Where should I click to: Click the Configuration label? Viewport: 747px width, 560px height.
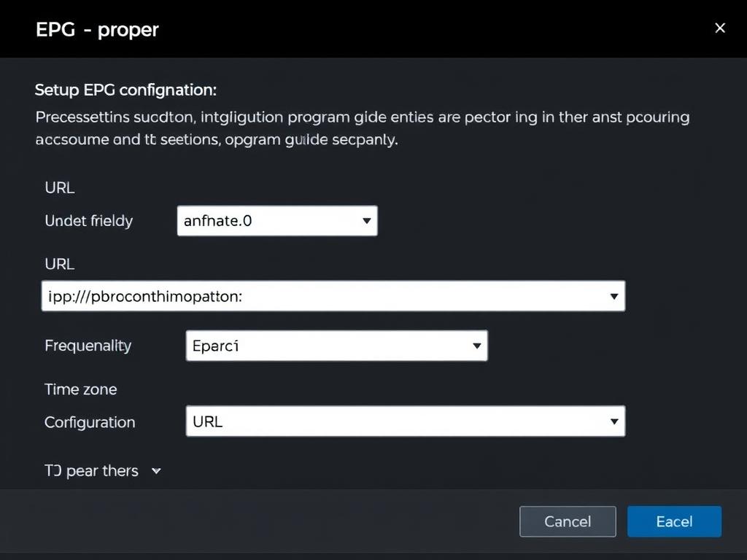coord(90,422)
